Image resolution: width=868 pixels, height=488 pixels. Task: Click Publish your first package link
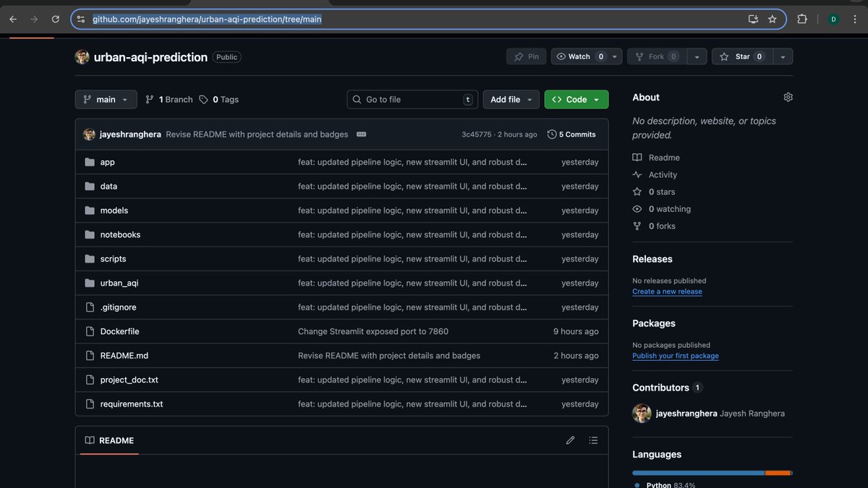[x=676, y=356]
